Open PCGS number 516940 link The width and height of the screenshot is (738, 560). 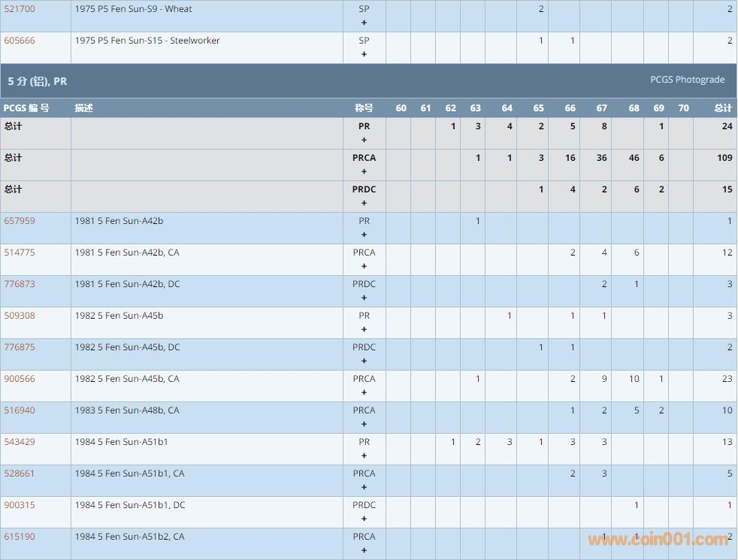(20, 410)
